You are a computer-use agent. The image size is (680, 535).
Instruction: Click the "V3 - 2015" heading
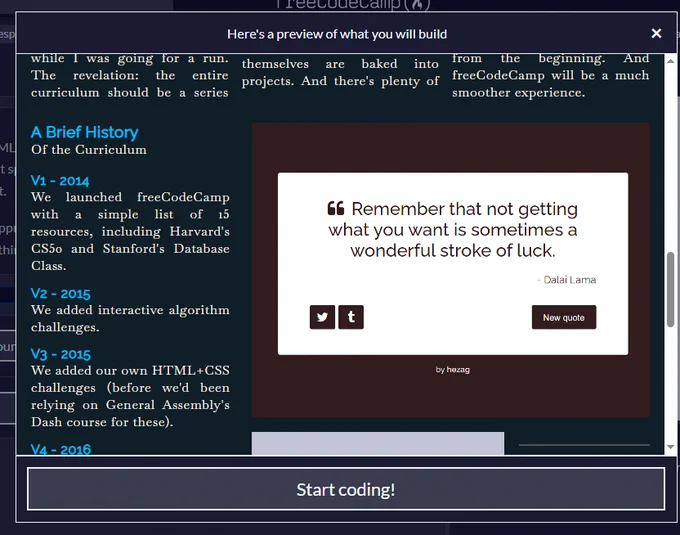click(x=61, y=354)
